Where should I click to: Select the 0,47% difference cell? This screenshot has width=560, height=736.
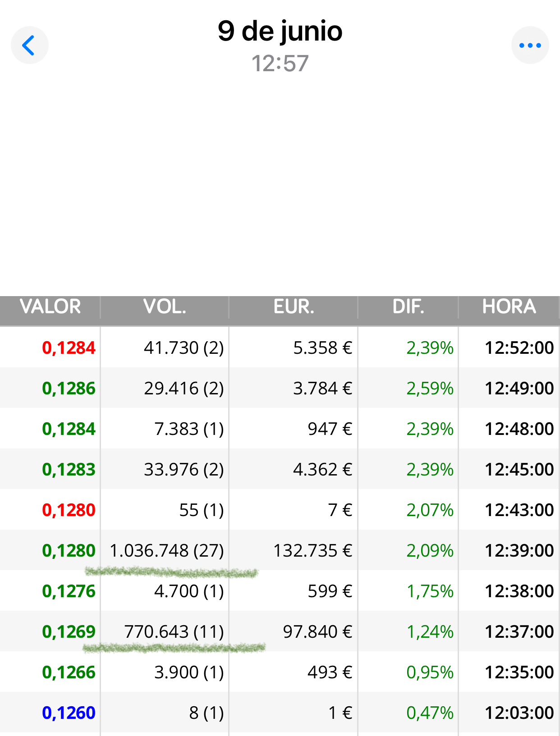pos(430,713)
